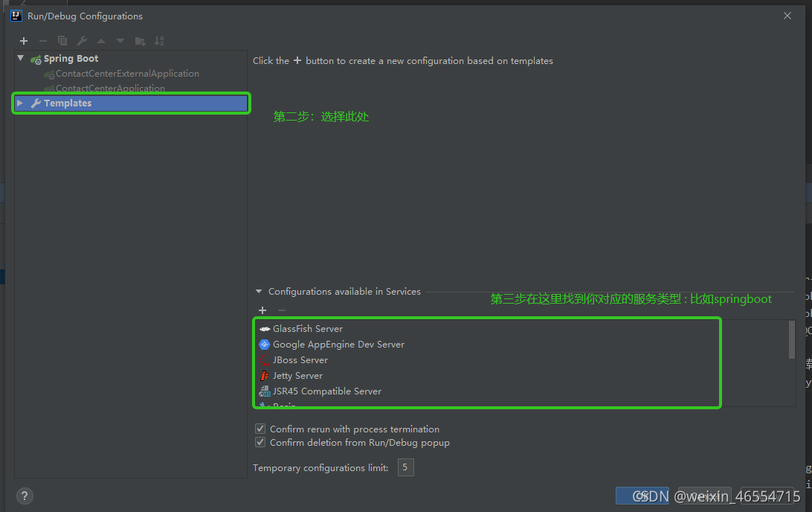812x512 pixels.
Task: Open edit templates via the toolbar wrench icon
Action: pos(82,41)
